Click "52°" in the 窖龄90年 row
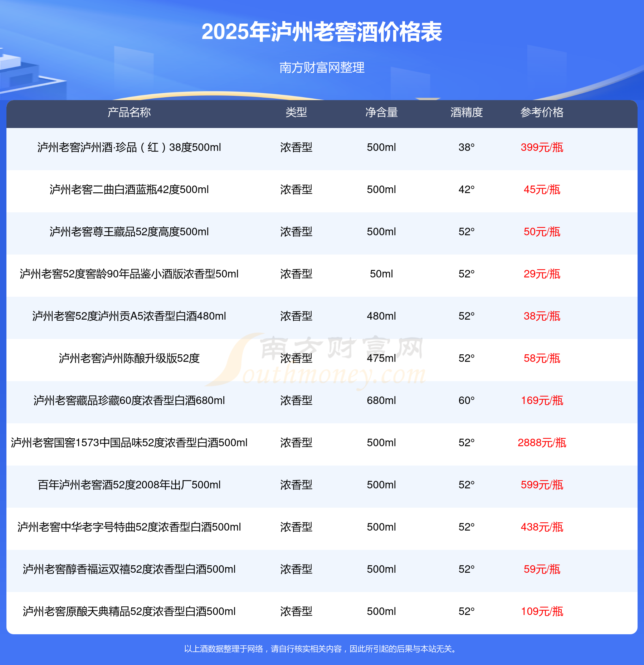Screen dimensions: 644x665 pos(467,274)
